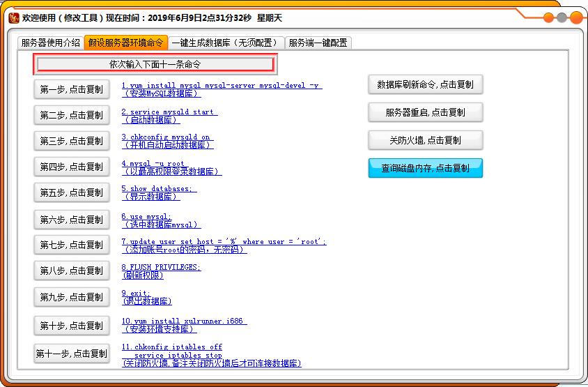Image resolution: width=588 pixels, height=387 pixels.
Task: Click the highlighted 查询磁盘内存,点击复制 button
Action: [425, 168]
